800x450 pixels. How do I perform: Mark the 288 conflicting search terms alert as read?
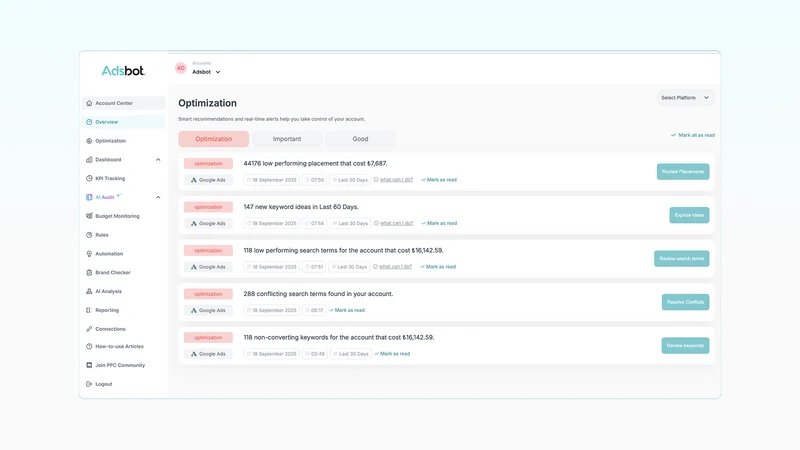347,310
